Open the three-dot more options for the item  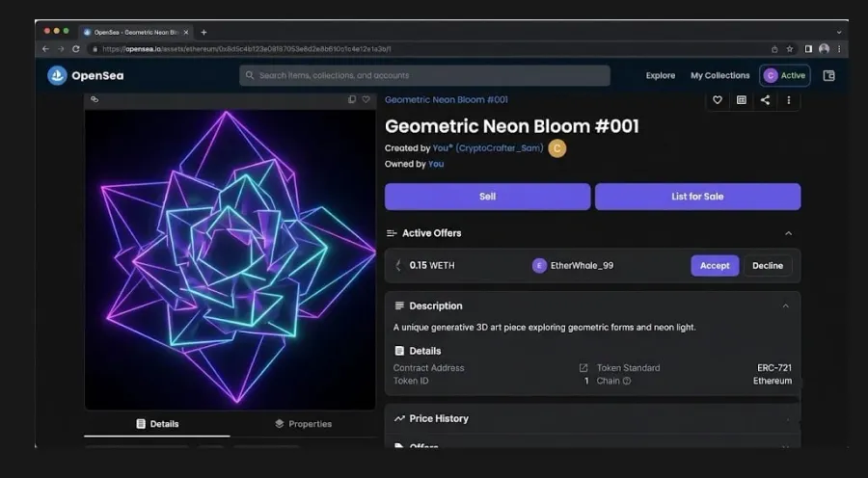788,100
